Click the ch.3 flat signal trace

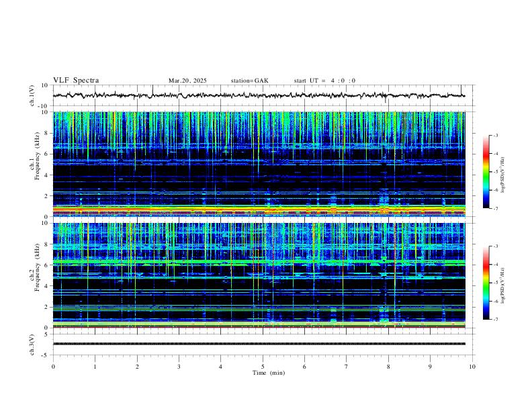click(x=259, y=344)
